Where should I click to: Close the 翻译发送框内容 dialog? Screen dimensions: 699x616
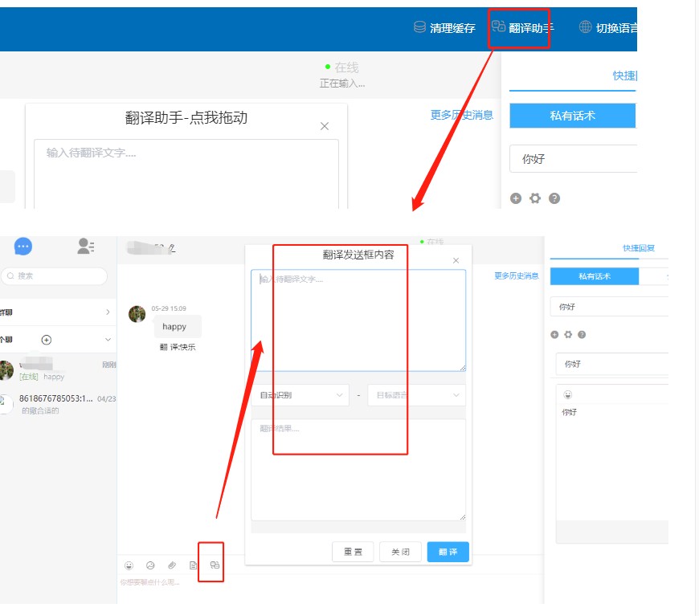point(456,260)
